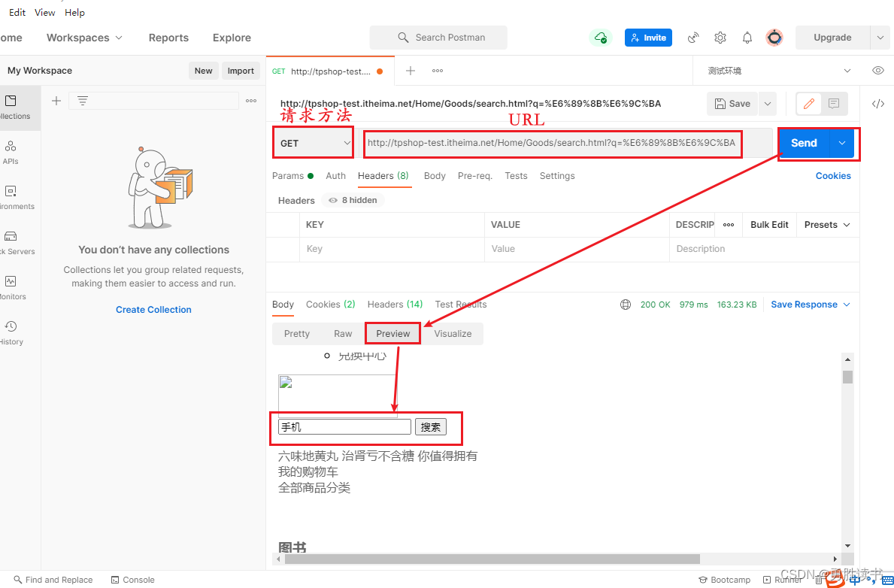The image size is (894, 588).
Task: Expand the Save Response dropdown
Action: pyautogui.click(x=811, y=305)
